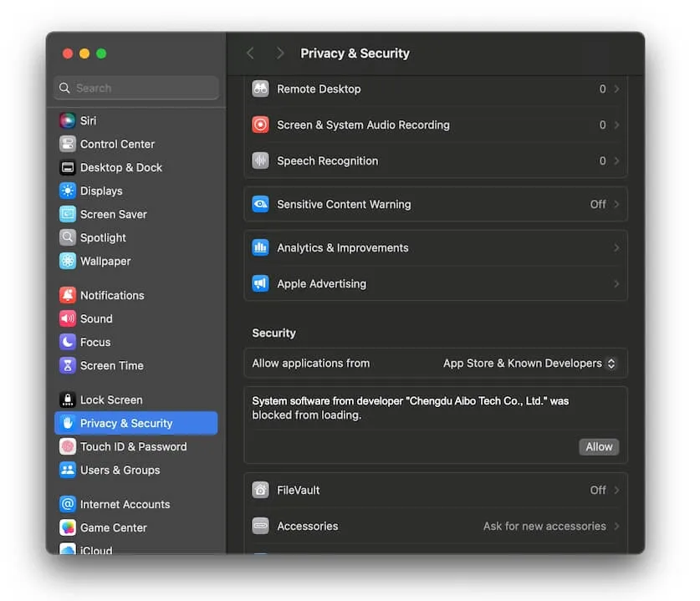The width and height of the screenshot is (700, 601).
Task: Click the Screen & System Audio Recording icon
Action: point(261,125)
